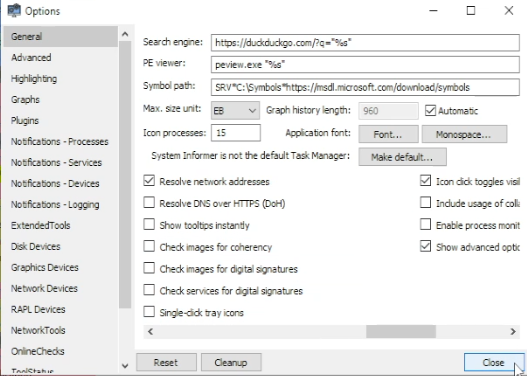Click the sidebar scroll up arrow
This screenshot has height=376, width=527.
[x=125, y=34]
